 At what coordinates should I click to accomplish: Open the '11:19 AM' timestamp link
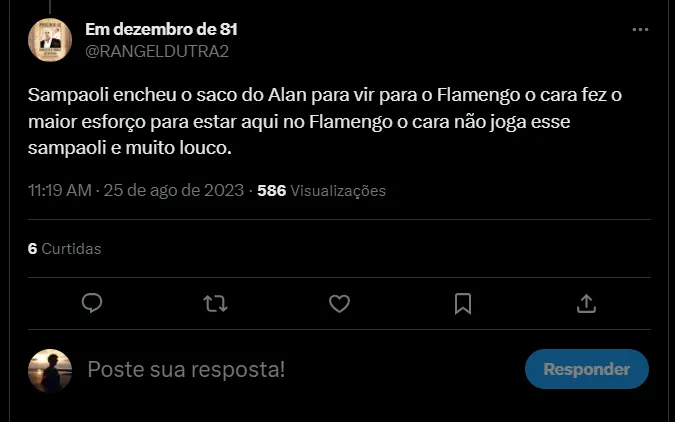pos(60,190)
